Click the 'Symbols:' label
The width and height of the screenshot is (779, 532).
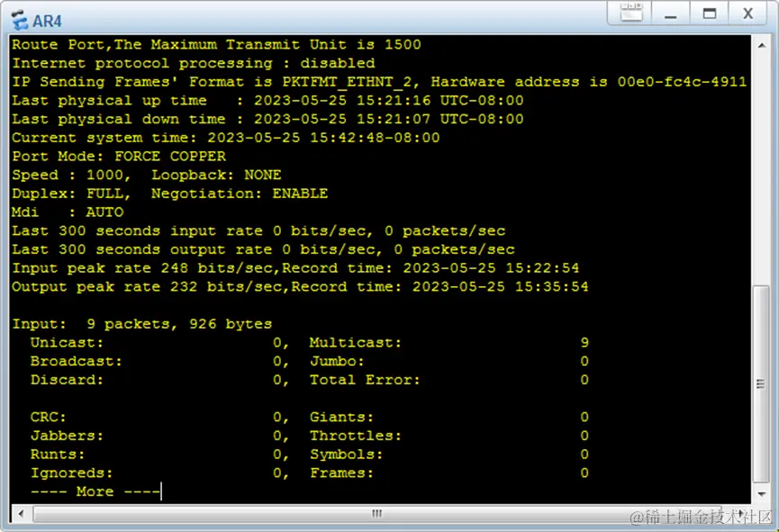pyautogui.click(x=347, y=455)
